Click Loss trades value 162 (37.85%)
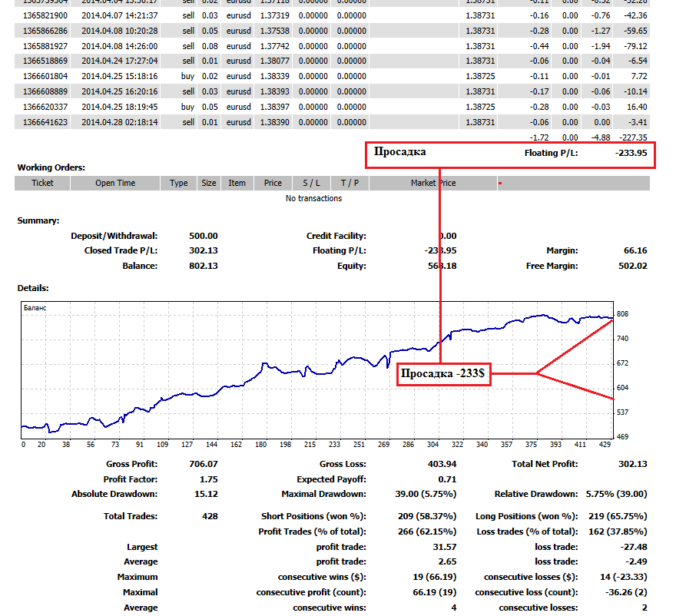 (x=618, y=532)
